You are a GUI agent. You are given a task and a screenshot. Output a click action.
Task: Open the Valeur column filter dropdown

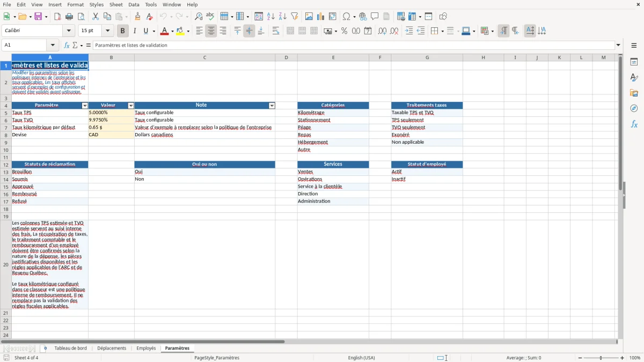point(130,106)
